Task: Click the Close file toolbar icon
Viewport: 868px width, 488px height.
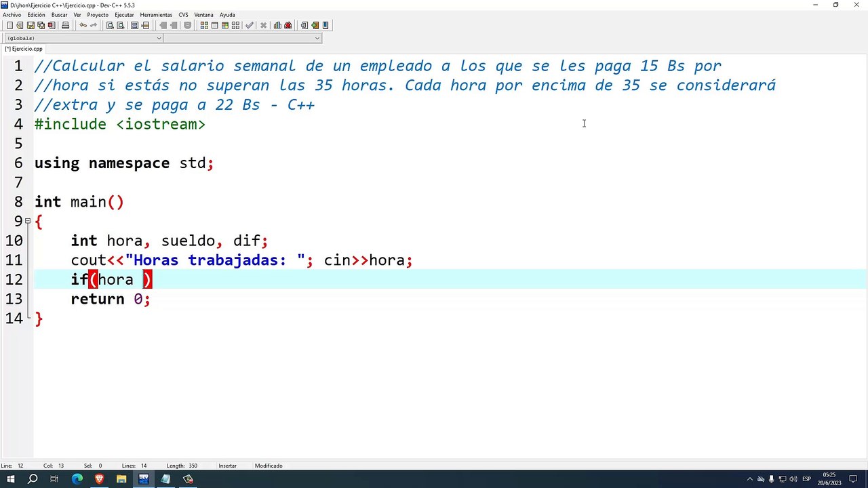Action: [x=51, y=25]
